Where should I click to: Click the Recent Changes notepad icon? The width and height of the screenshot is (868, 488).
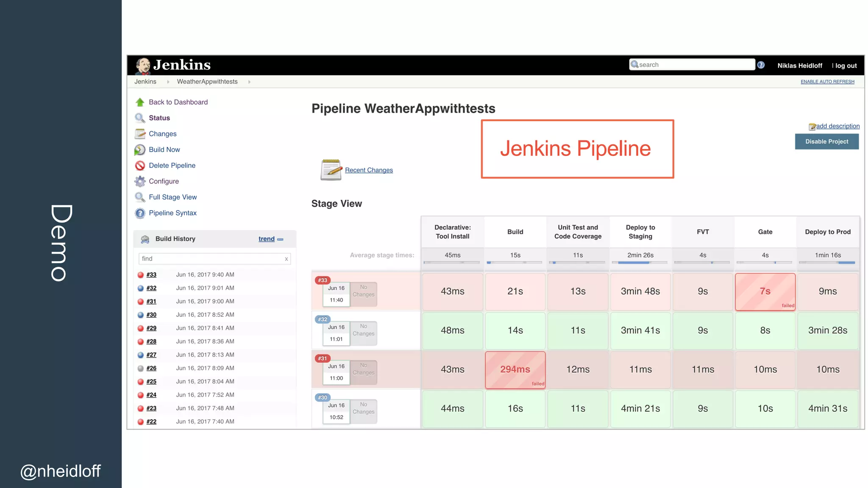331,170
